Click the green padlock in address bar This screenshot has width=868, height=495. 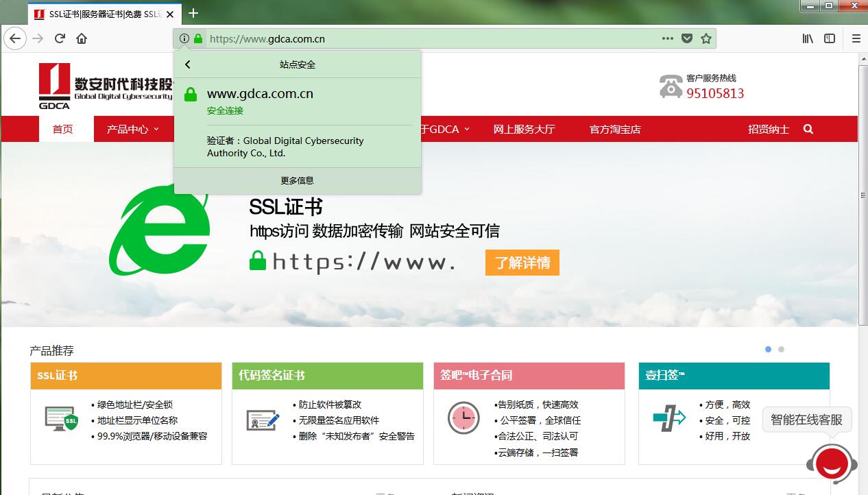coord(198,38)
